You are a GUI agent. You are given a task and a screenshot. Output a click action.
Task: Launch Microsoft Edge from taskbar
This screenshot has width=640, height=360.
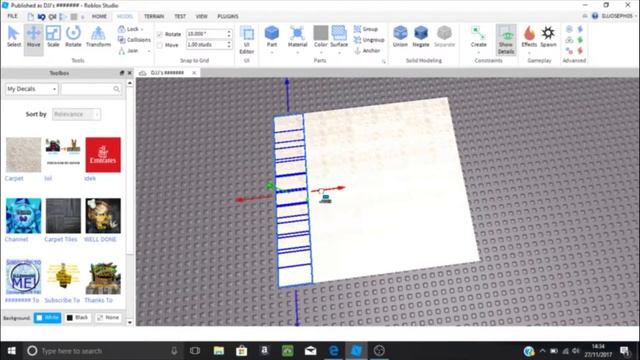[333, 351]
